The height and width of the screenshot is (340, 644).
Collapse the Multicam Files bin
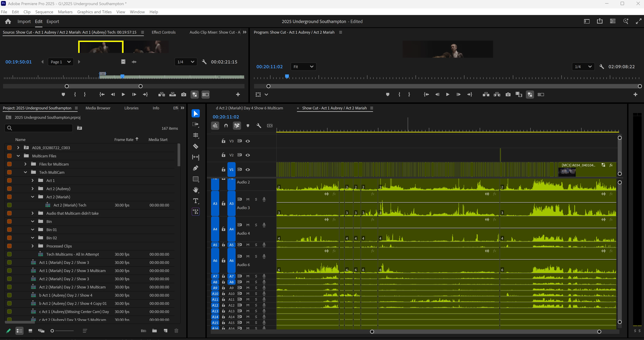18,156
